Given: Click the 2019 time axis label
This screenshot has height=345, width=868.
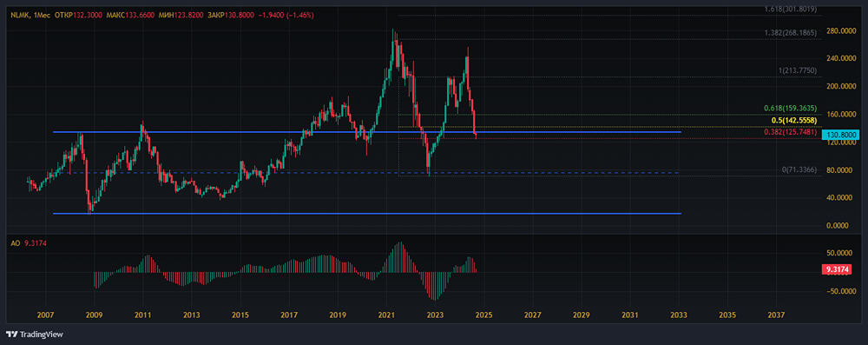Looking at the screenshot, I should click(x=337, y=315).
